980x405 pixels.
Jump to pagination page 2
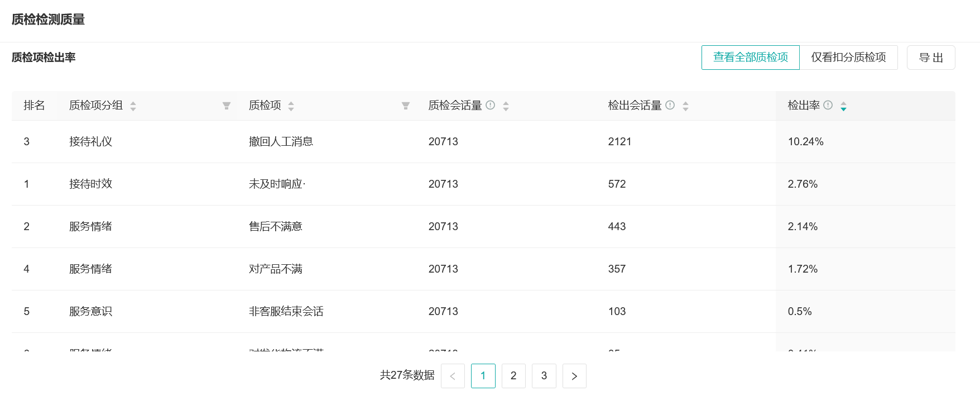pyautogui.click(x=513, y=376)
